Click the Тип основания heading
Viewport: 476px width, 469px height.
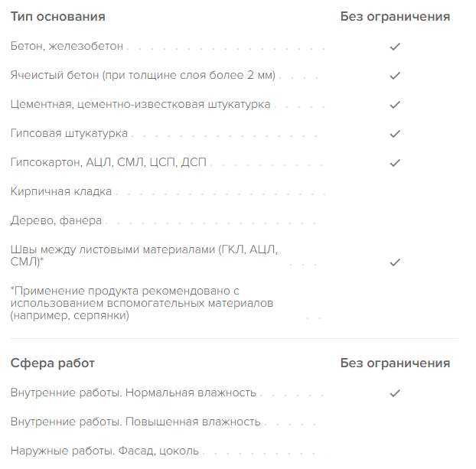coord(58,16)
